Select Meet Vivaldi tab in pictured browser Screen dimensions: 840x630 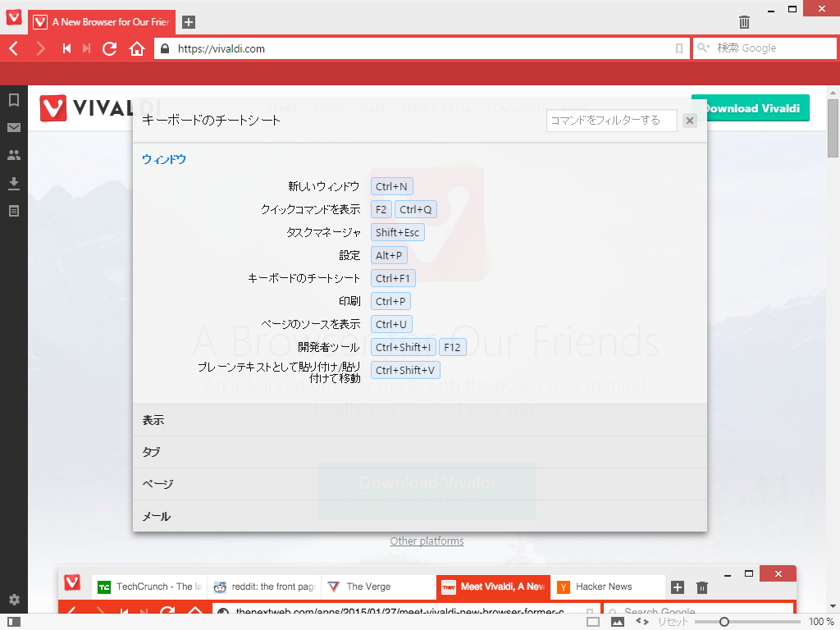click(x=493, y=587)
